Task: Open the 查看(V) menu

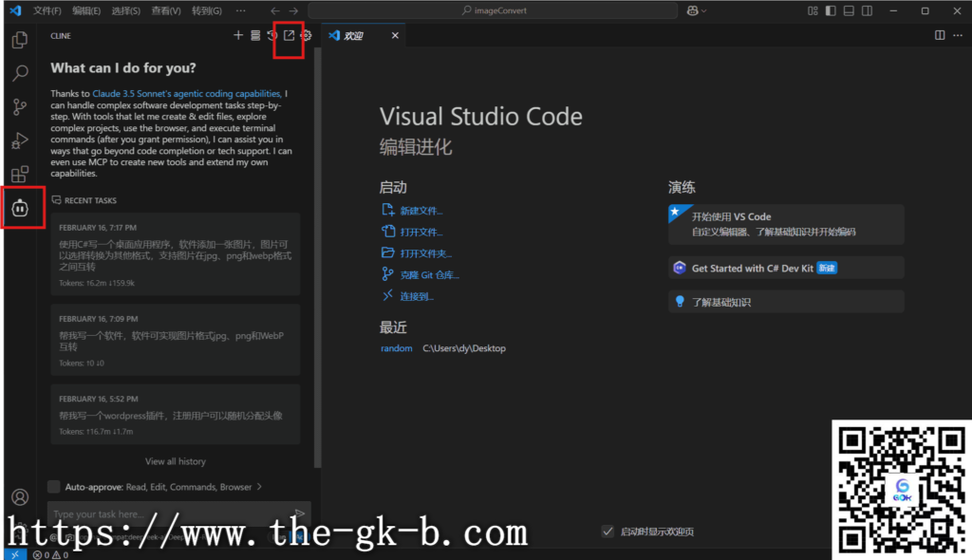Action: pyautogui.click(x=165, y=10)
